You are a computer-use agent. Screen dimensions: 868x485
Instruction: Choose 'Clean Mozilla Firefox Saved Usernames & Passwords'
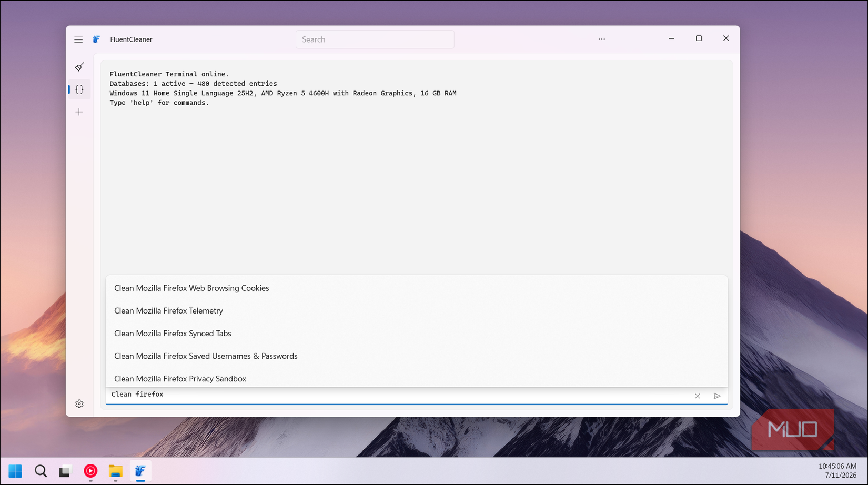[x=417, y=356]
